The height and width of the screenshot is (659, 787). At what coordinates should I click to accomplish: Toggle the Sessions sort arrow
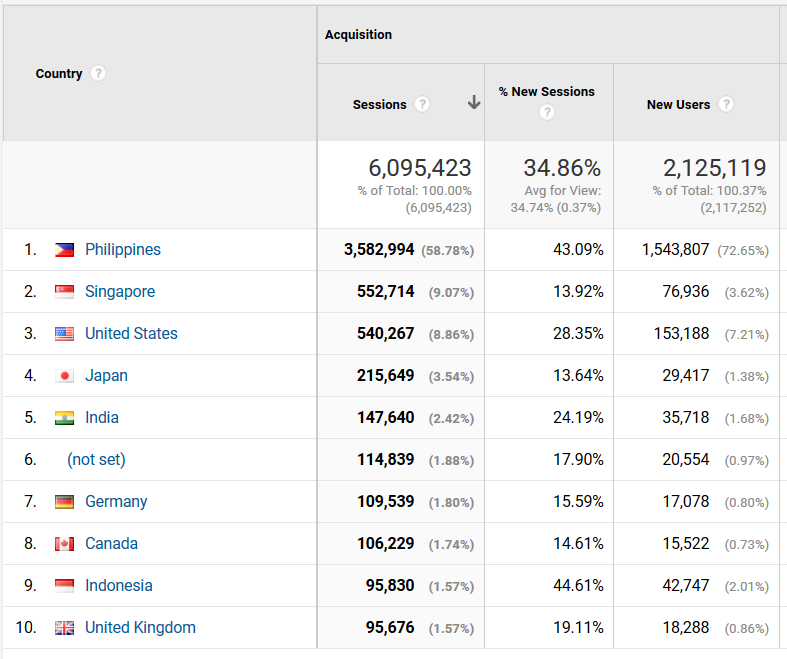[474, 102]
